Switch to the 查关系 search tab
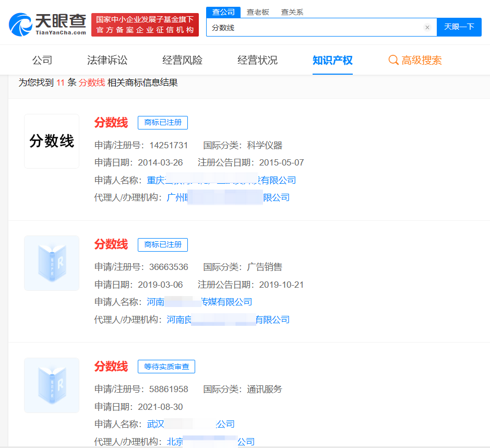The image size is (490, 448). (291, 11)
